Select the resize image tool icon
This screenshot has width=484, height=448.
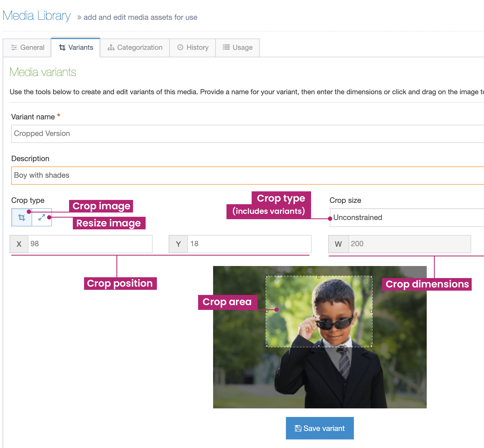[x=42, y=217]
